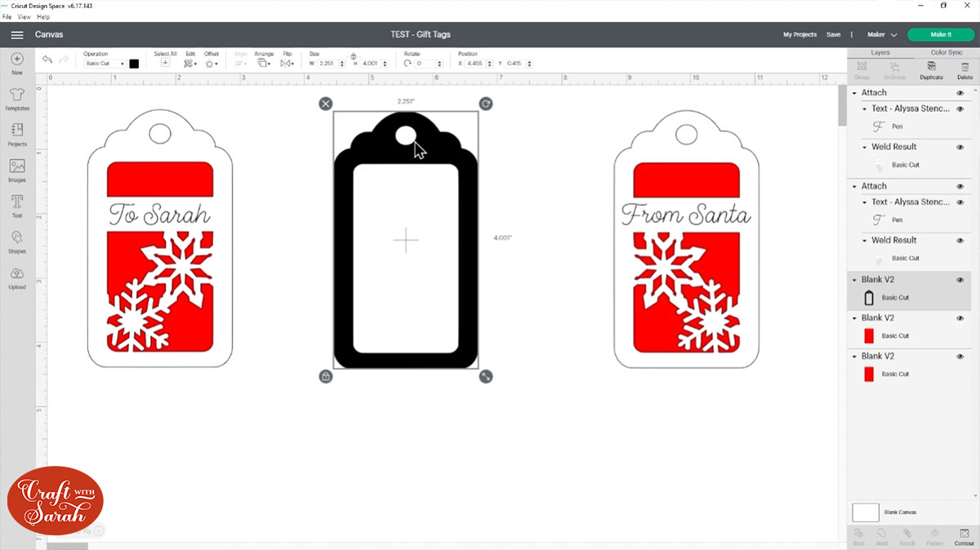Delete selection with canvas X handle

[326, 104]
